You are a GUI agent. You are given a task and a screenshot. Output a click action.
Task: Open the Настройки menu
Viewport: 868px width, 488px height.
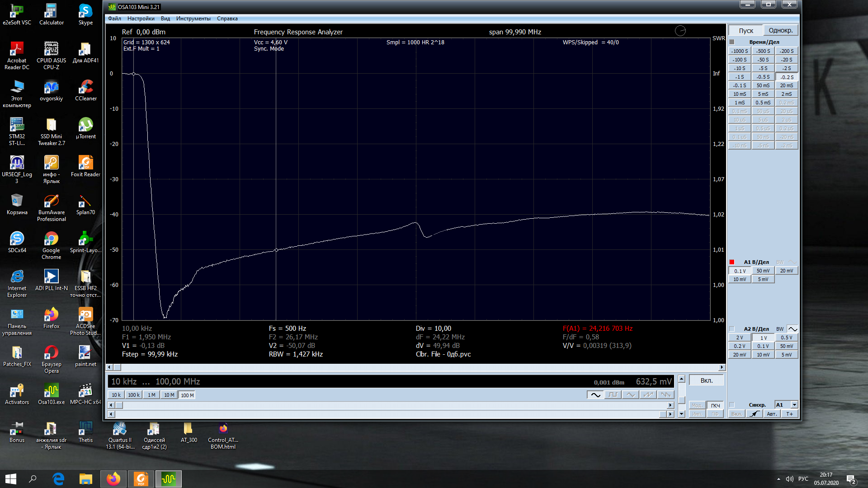pos(141,19)
